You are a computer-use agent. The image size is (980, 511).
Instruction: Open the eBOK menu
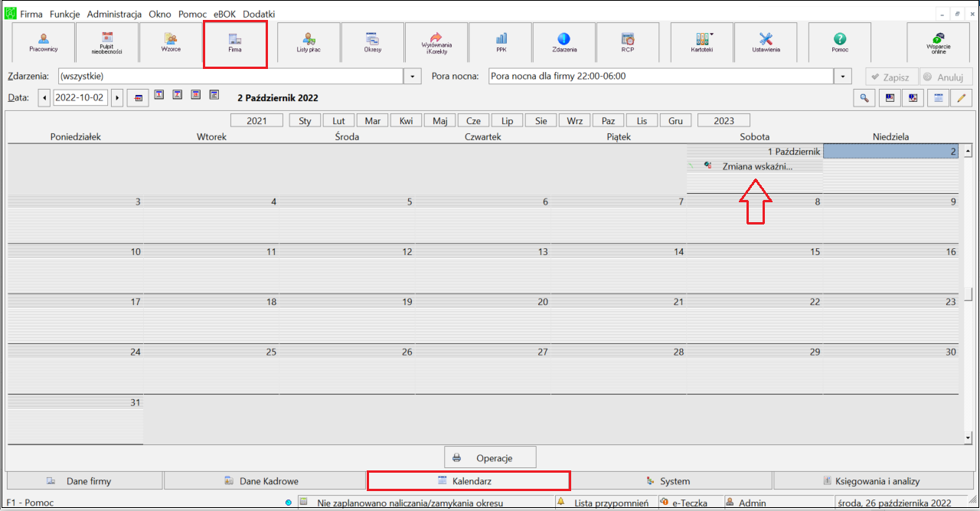coord(226,14)
